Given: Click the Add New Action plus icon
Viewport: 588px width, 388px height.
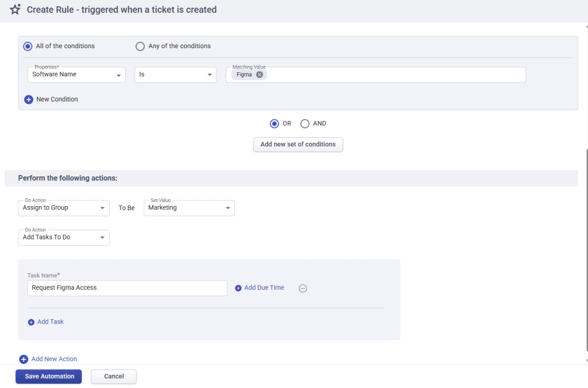Looking at the screenshot, I should tap(24, 359).
